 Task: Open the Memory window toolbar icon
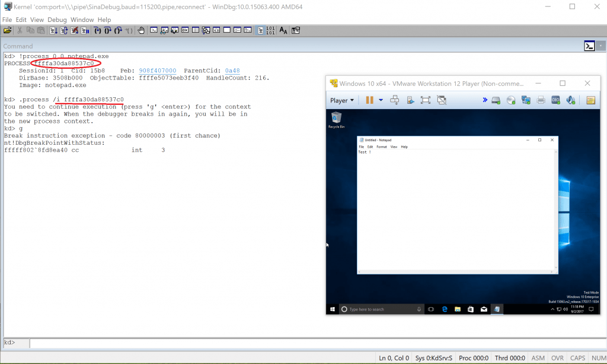196,30
